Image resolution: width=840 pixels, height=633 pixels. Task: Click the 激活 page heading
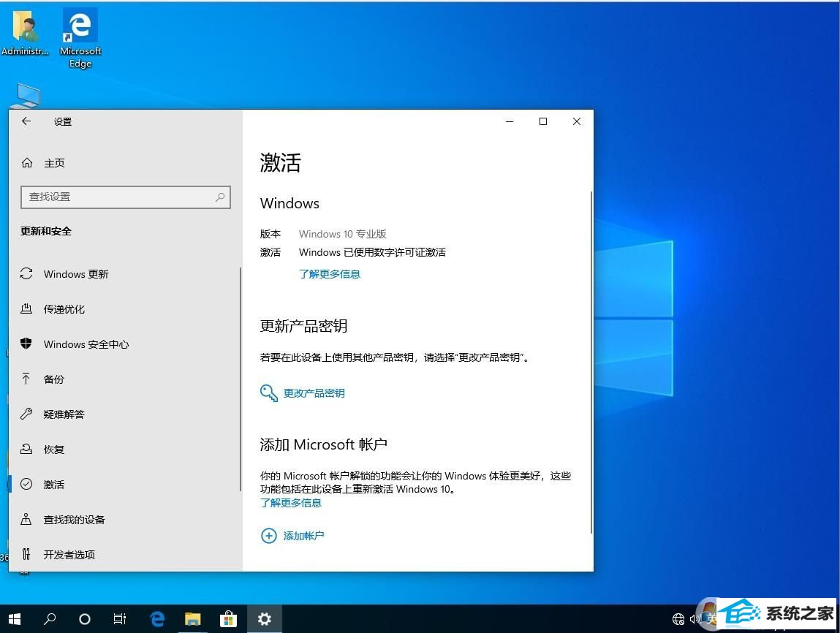[281, 162]
